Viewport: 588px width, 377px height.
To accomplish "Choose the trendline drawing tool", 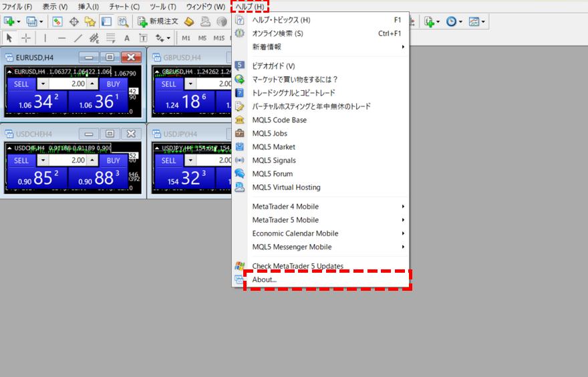I will [x=78, y=38].
